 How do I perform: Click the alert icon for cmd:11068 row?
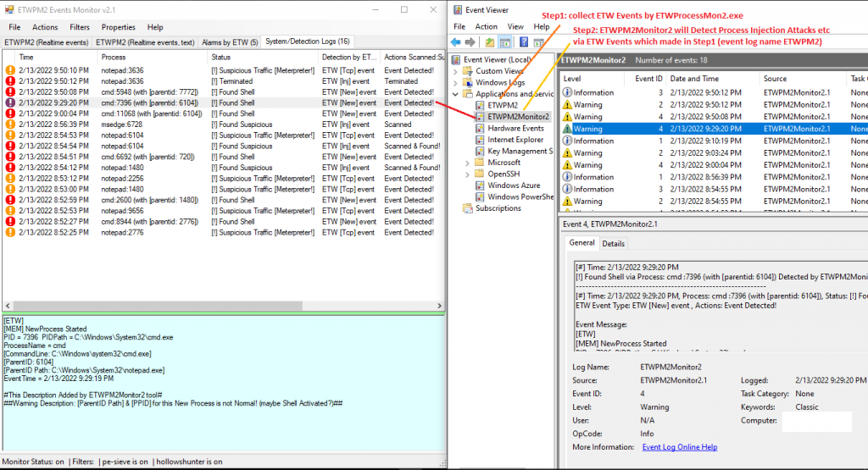10,113
